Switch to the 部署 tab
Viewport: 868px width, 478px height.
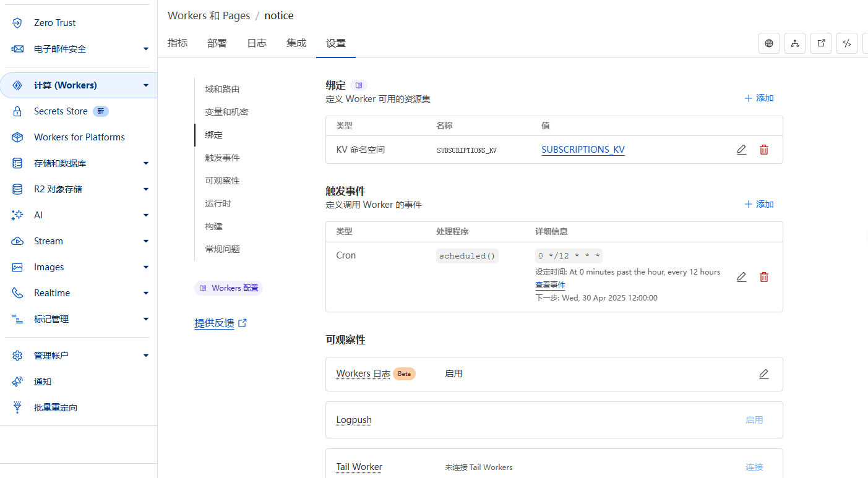tap(217, 43)
